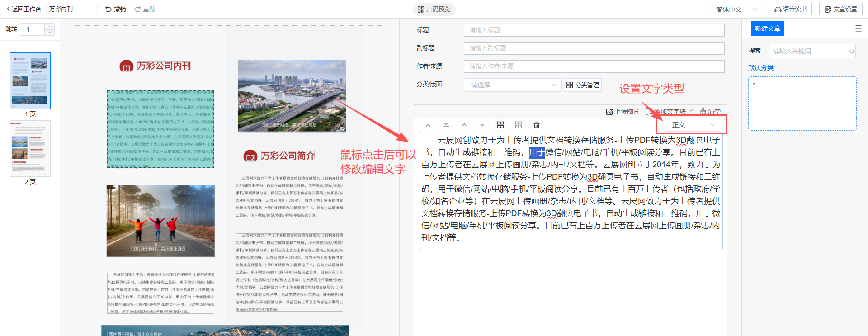
Task: Click the move-to-bottom icon in block toolbar
Action: (446, 125)
